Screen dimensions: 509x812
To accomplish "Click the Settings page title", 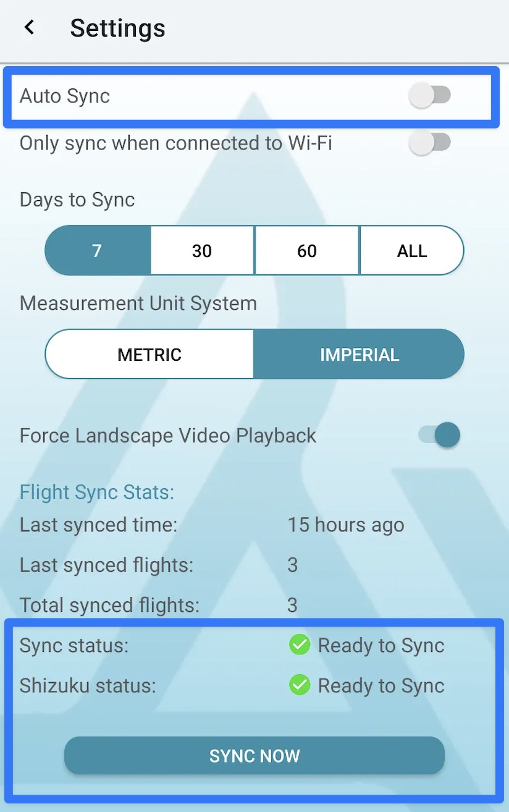I will 117,28.
